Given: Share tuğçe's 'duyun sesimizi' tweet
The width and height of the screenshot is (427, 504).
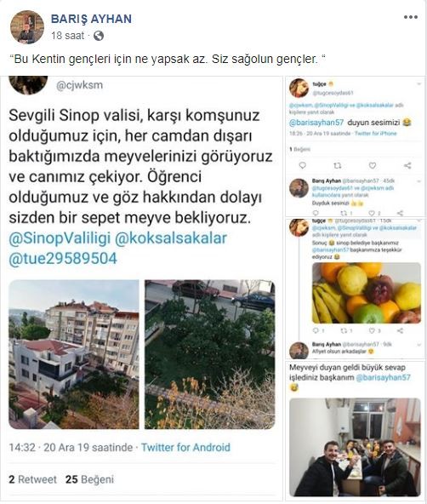Looking at the screenshot, I should tap(407, 165).
